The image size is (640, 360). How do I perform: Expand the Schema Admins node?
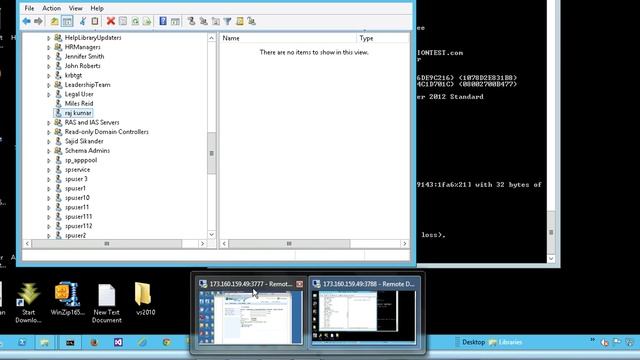point(49,151)
